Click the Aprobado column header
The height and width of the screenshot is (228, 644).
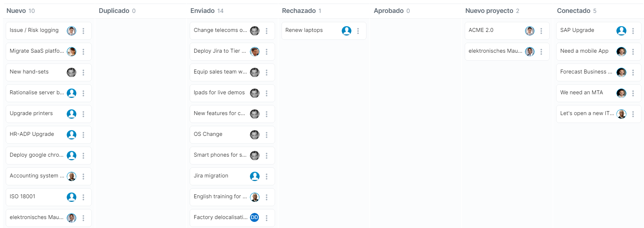[388, 11]
